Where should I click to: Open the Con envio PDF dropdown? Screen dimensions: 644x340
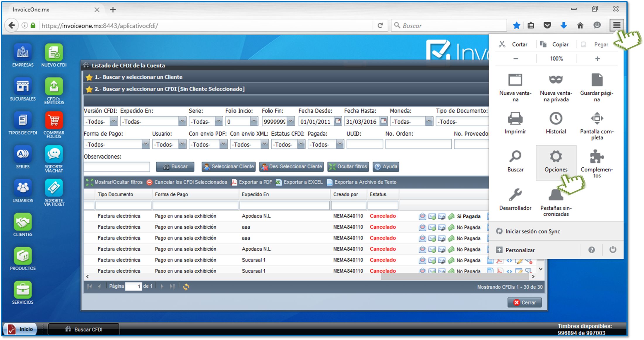click(x=223, y=144)
